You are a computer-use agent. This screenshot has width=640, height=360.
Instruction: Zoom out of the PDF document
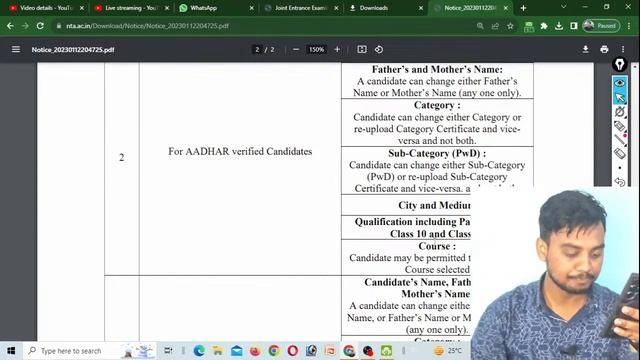pyautogui.click(x=296, y=49)
